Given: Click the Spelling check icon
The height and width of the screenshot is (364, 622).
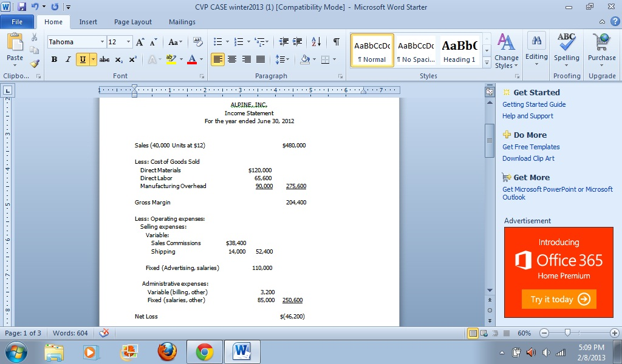Looking at the screenshot, I should (566, 47).
